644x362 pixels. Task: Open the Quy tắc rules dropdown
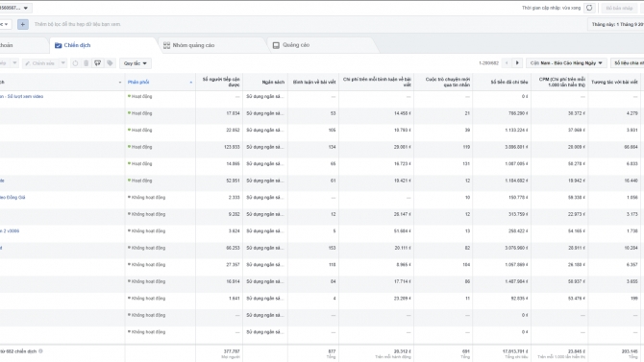click(136, 63)
